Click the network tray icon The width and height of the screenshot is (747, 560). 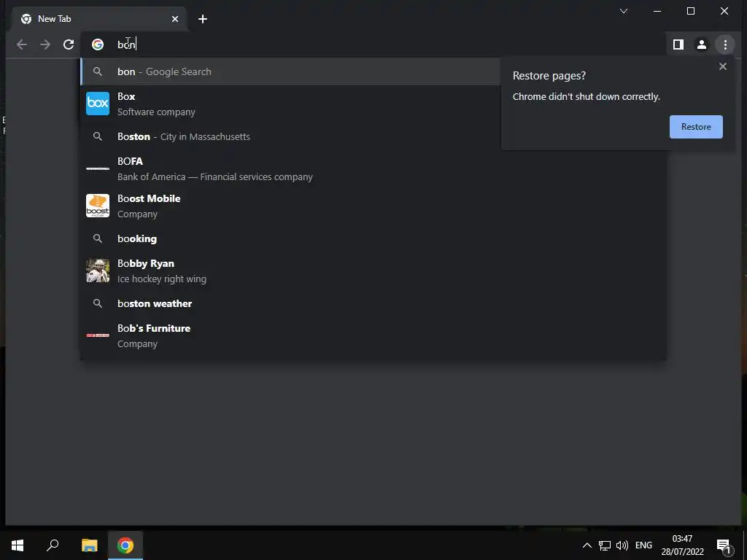coord(605,545)
